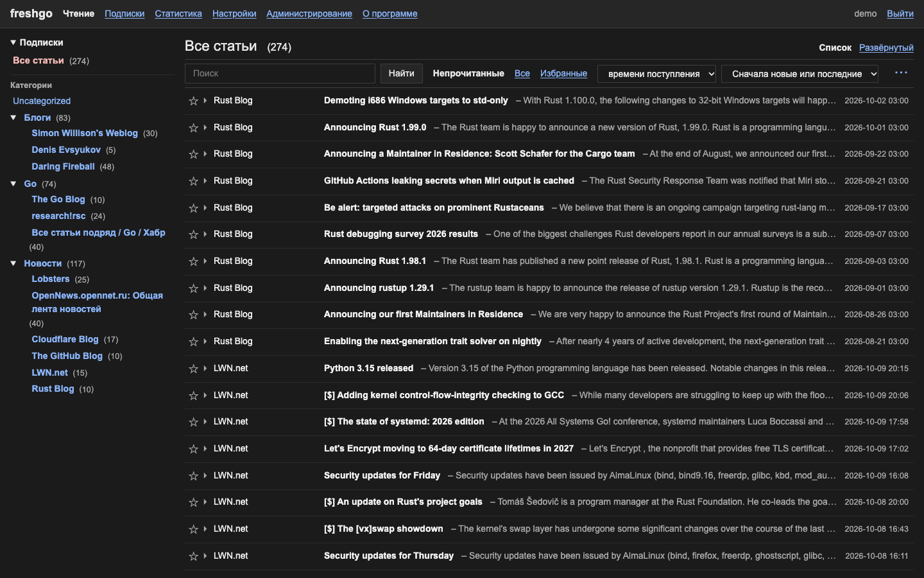Open the three-dots more actions menu
This screenshot has width=924, height=578.
[x=901, y=73]
